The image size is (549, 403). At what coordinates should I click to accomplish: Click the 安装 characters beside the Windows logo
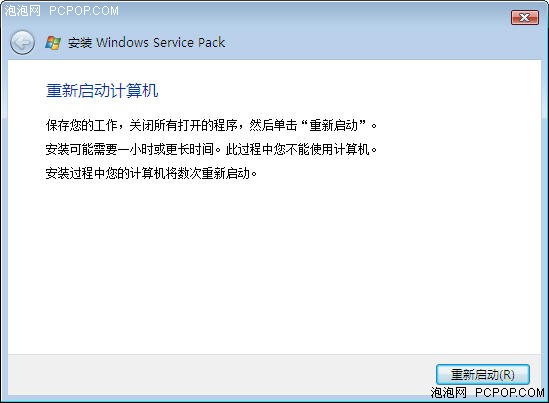(79, 43)
